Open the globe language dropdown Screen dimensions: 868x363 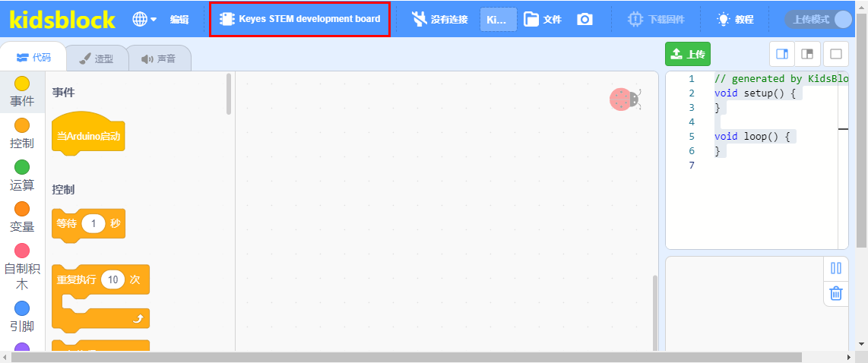click(144, 20)
